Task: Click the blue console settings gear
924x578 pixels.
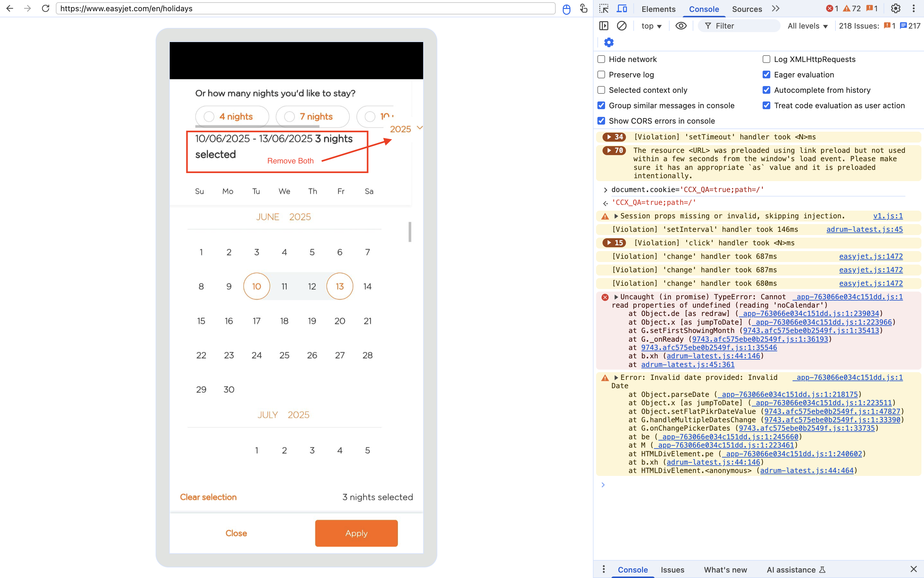Action: [x=609, y=42]
